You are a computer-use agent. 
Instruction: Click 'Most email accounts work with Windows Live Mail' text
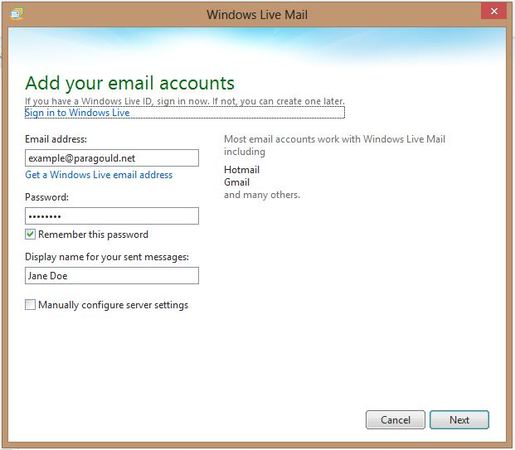pos(335,139)
